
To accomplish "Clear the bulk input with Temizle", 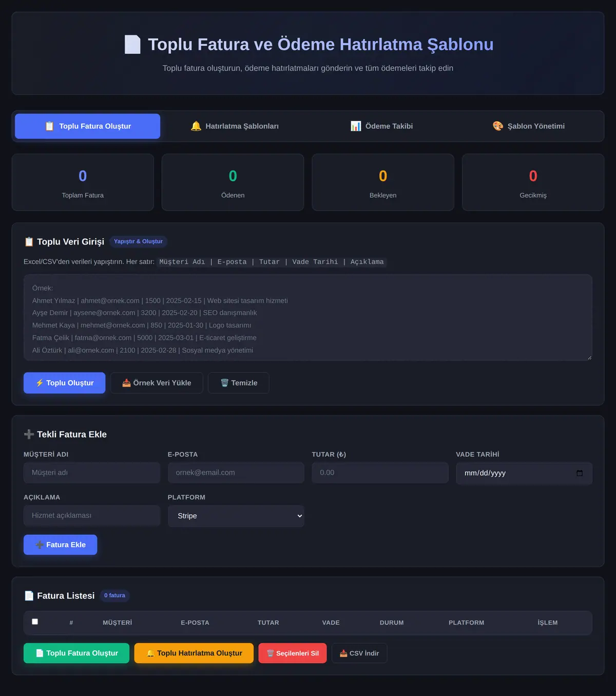I will (239, 383).
